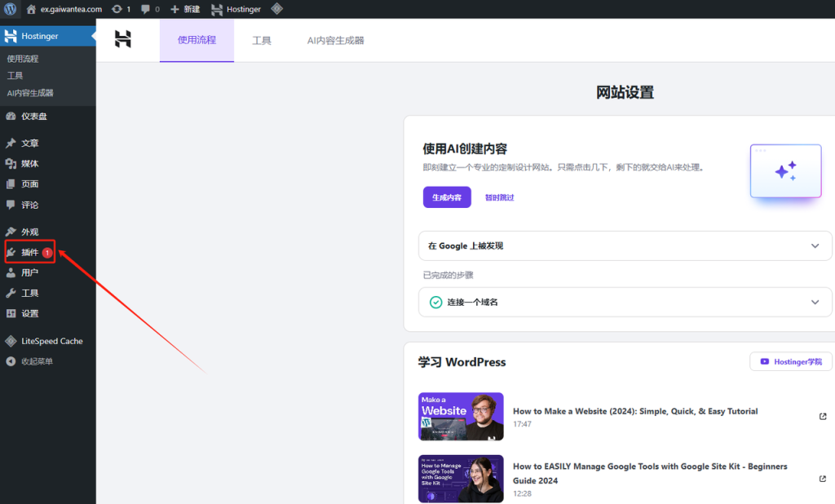Switch to the 工具 tab
Screen dimensions: 835x504
point(262,39)
